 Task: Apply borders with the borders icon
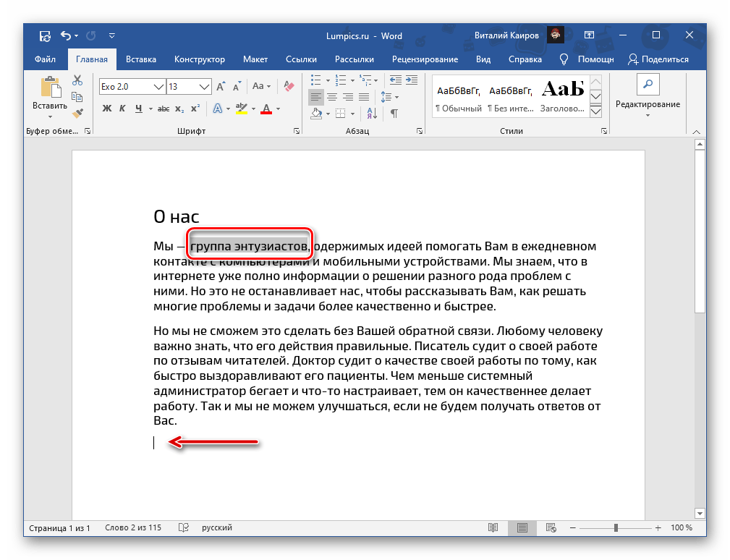341,113
